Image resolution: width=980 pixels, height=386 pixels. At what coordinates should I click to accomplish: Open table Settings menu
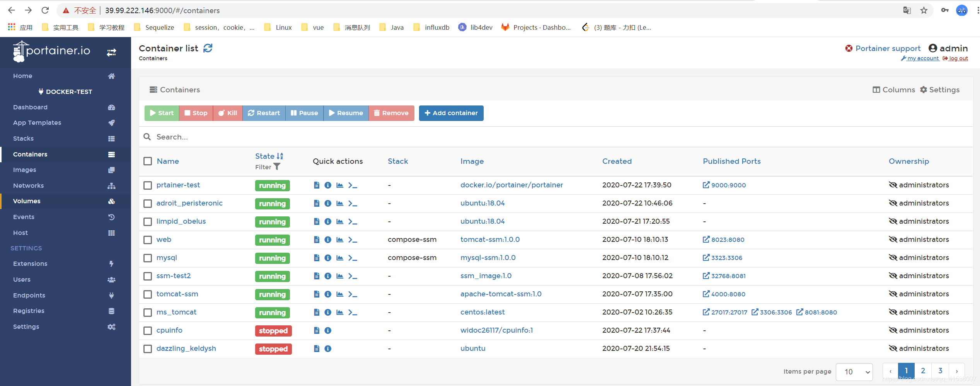(x=940, y=90)
